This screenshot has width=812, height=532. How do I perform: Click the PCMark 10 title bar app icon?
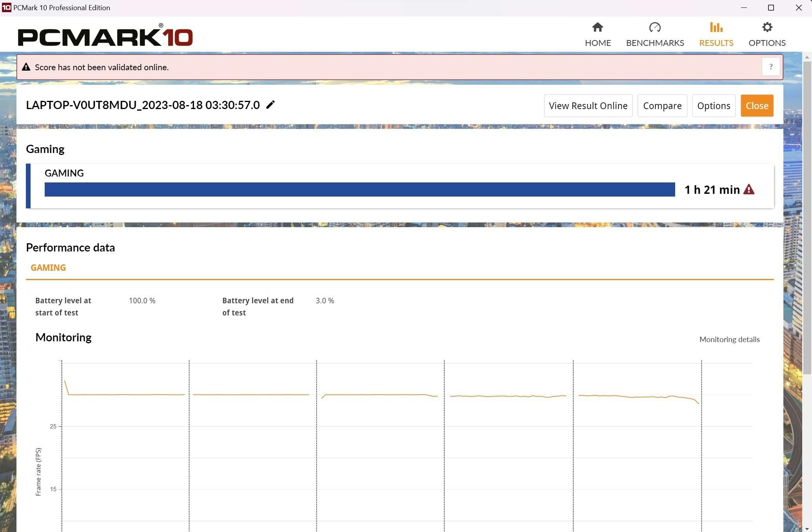pyautogui.click(x=6, y=7)
